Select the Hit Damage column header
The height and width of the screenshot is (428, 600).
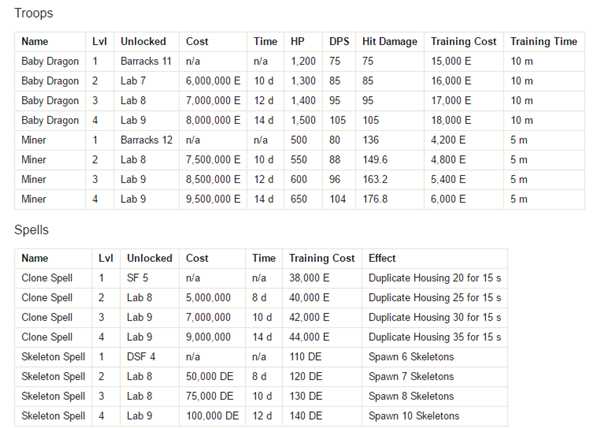tap(390, 41)
